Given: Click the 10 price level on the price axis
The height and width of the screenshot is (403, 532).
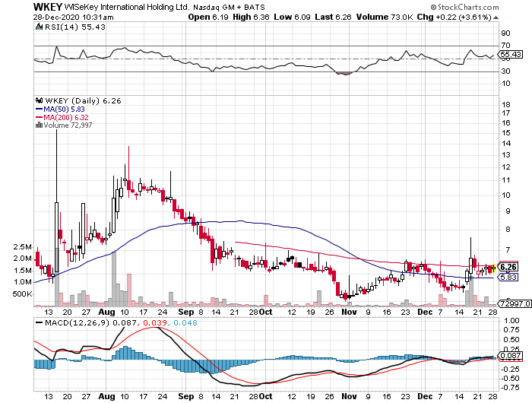Looking at the screenshot, I should pyautogui.click(x=506, y=195).
